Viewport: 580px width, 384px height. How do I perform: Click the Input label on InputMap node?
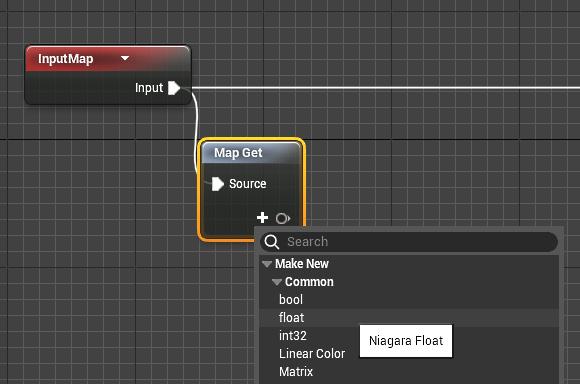149,88
